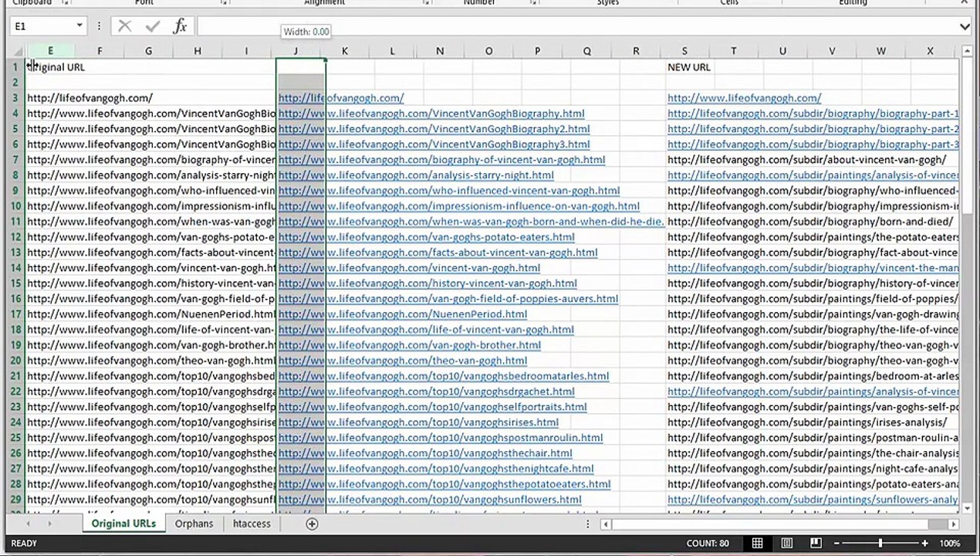Click the Cancel X icon in formula bar
This screenshot has width=980, height=556.
124,26
